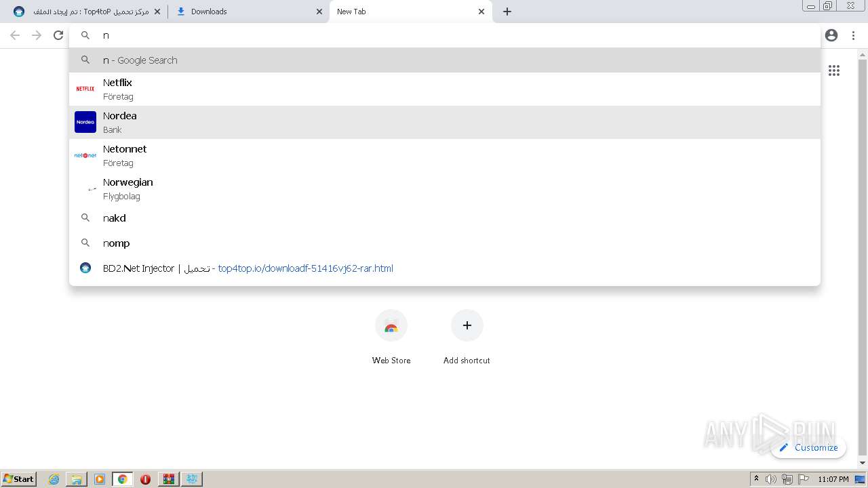
Task: Click the top4top favicon in suggestions
Action: (85, 268)
